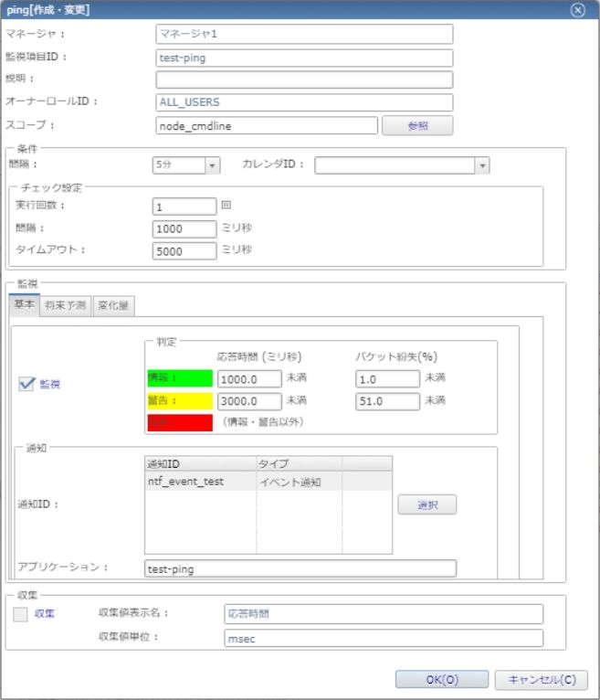Click the タイムアウト field showing 5000
Image resolution: width=600 pixels, height=700 pixels.
[184, 251]
